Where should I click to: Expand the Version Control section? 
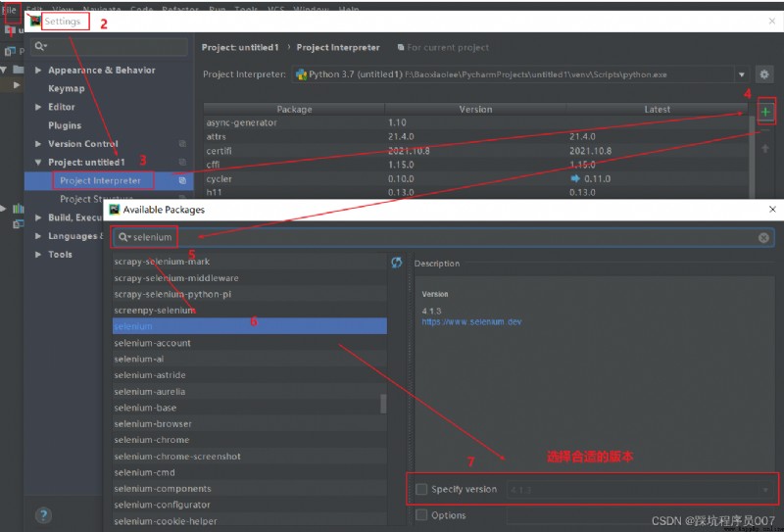coord(38,143)
